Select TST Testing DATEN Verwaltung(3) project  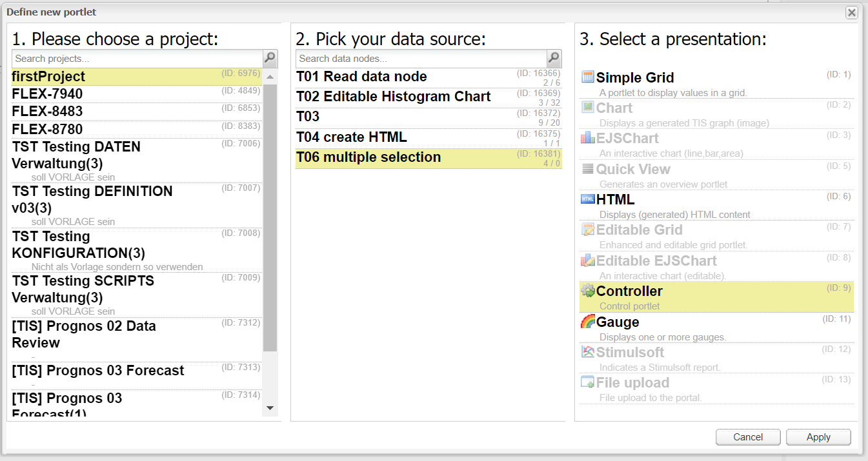pos(137,160)
